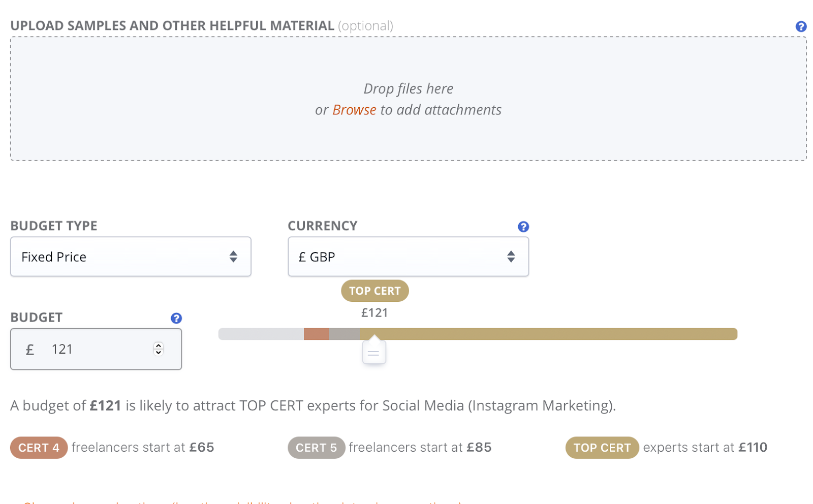Click the help icon beside Upload Samples heading
Screen dimensions: 813x504
(x=801, y=26)
